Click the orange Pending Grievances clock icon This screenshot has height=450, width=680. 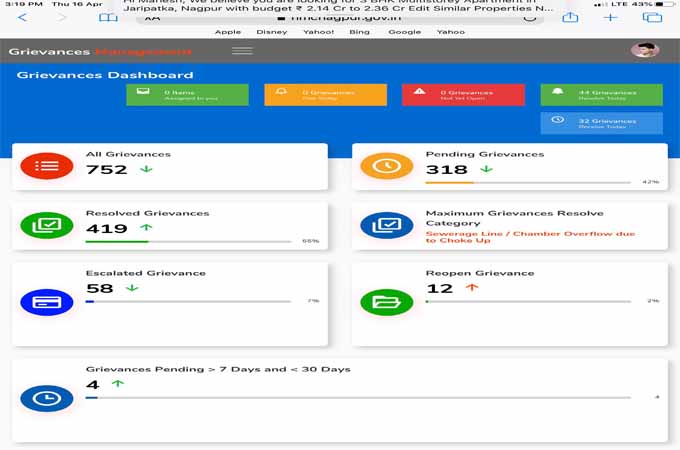click(386, 166)
